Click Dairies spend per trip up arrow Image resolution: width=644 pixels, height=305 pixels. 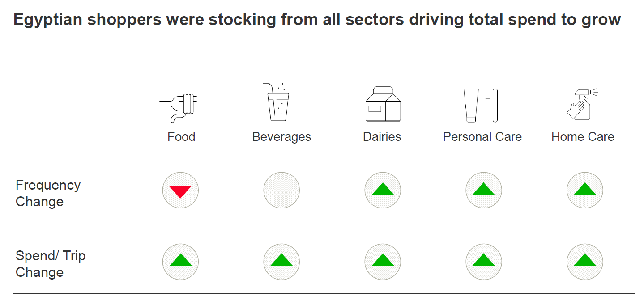point(383,261)
